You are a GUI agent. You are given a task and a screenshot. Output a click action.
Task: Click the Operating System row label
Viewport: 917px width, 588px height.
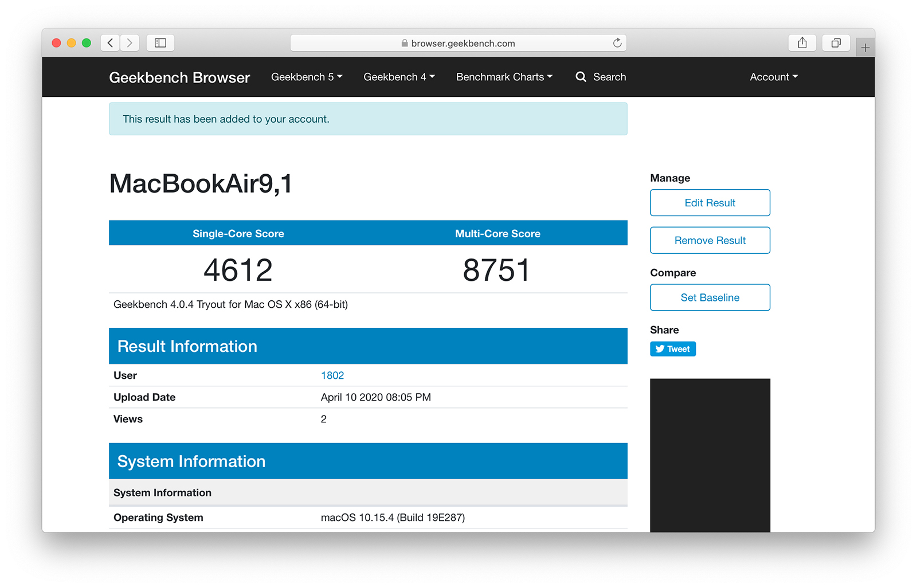158,518
